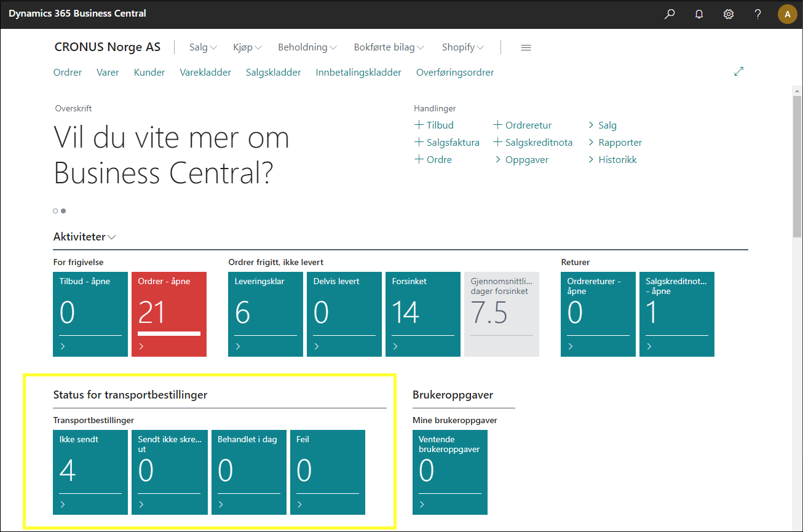Open the settings gear
Viewport: 803px width, 532px height.
(x=729, y=14)
